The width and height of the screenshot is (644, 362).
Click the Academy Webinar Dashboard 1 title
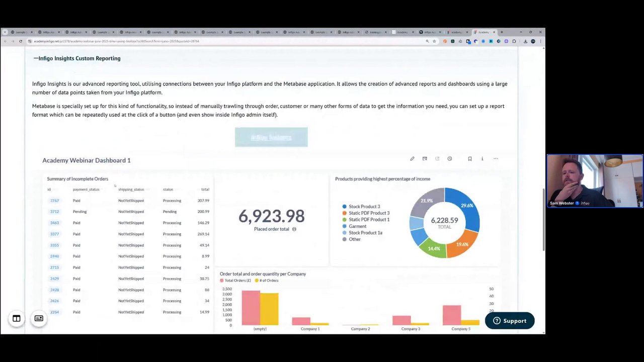[87, 160]
